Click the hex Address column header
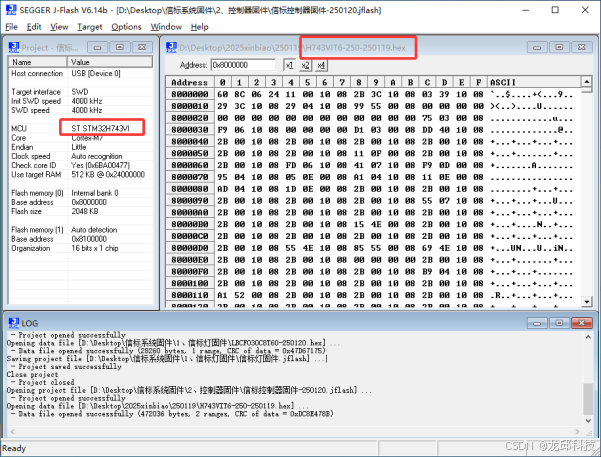The image size is (601, 457). (x=189, y=82)
